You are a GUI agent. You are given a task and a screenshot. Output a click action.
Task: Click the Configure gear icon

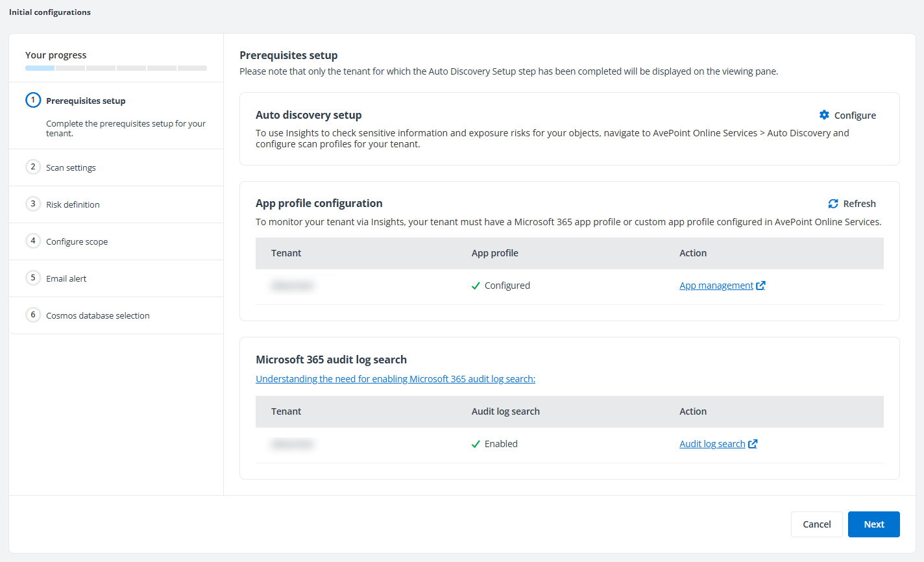[824, 115]
